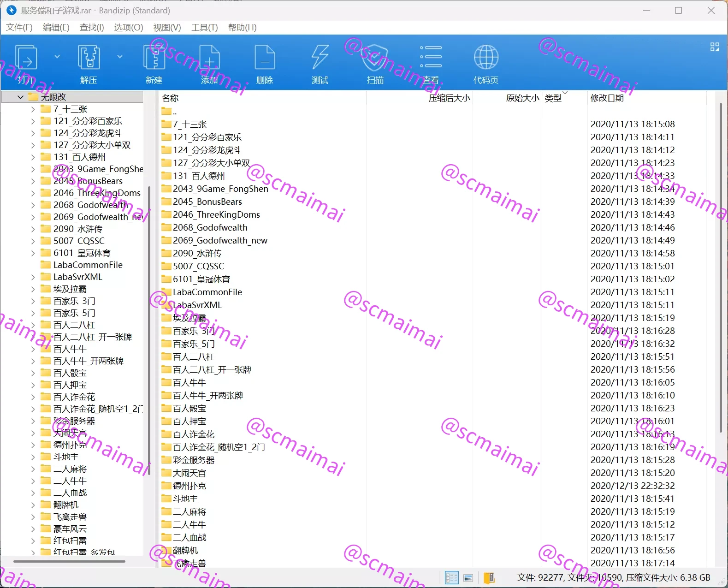Expand the LabaSvrXML tree node
The width and height of the screenshot is (728, 588).
click(33, 277)
